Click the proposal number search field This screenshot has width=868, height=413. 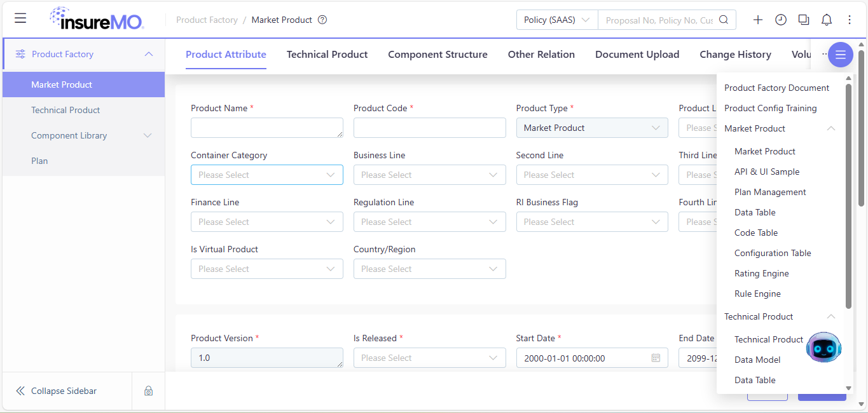coord(659,20)
